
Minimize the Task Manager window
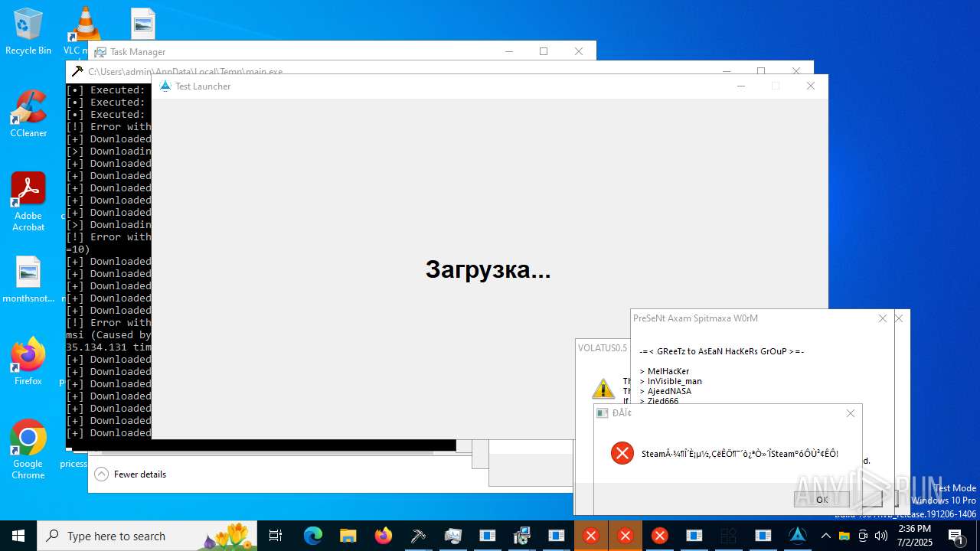click(508, 51)
